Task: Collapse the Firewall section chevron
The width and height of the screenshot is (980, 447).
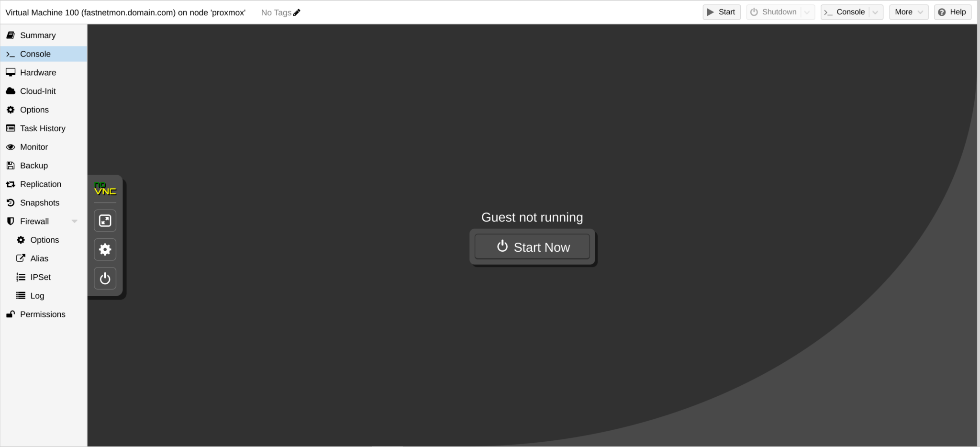Action: pyautogui.click(x=75, y=221)
